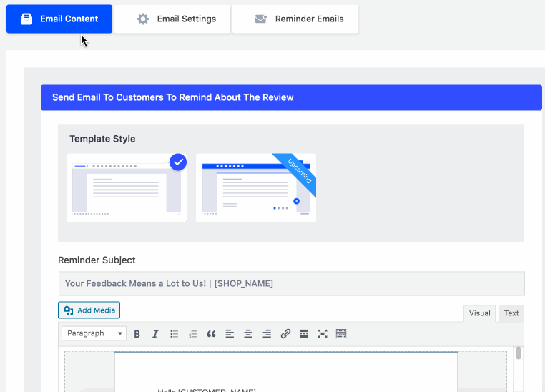Enter fullscreen distraction-free mode

pos(323,333)
